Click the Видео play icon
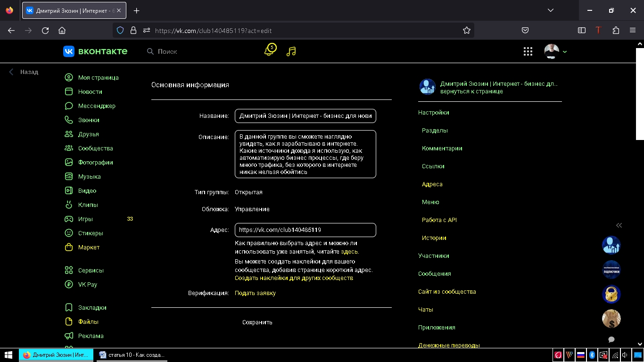This screenshot has height=362, width=644. point(69,190)
